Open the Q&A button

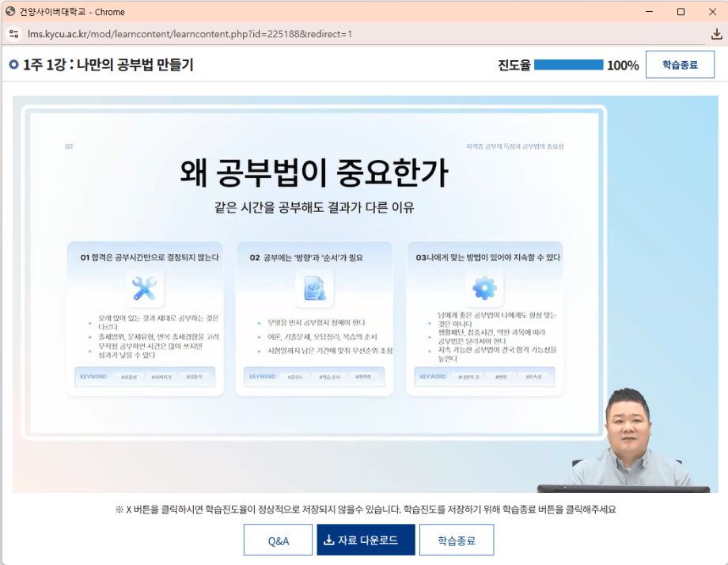click(x=278, y=540)
